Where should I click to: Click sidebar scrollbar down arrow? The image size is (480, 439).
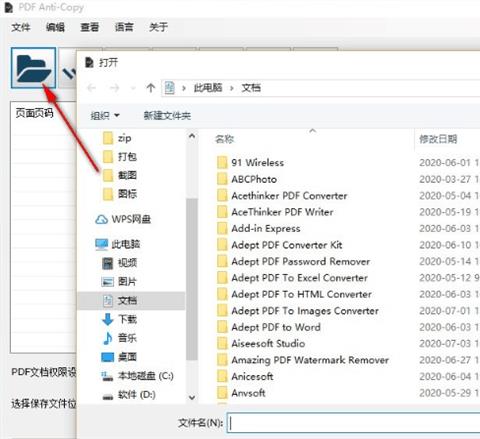[192, 397]
